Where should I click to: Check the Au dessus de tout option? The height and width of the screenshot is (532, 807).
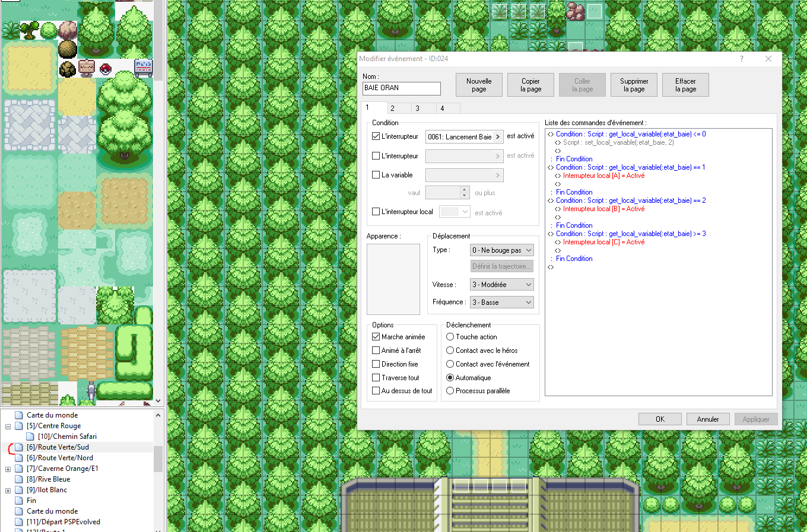[376, 391]
